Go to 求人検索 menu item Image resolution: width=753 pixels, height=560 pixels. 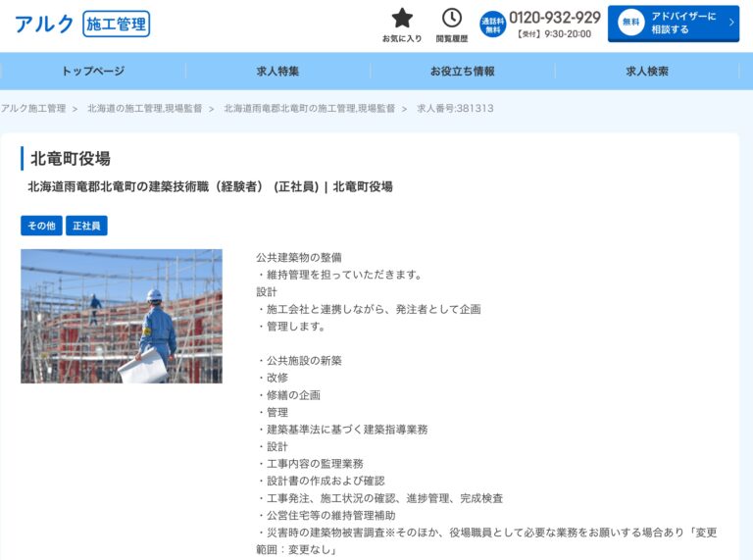pos(647,72)
